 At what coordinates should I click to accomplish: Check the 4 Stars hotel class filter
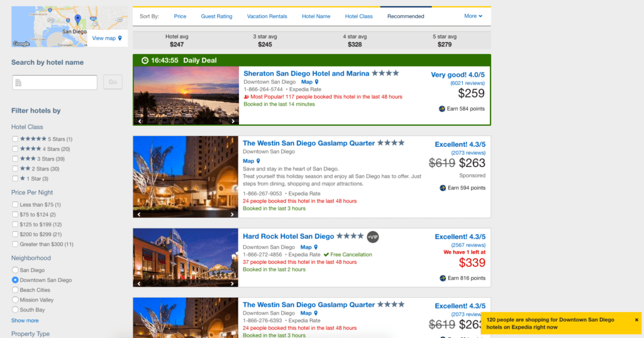15,149
